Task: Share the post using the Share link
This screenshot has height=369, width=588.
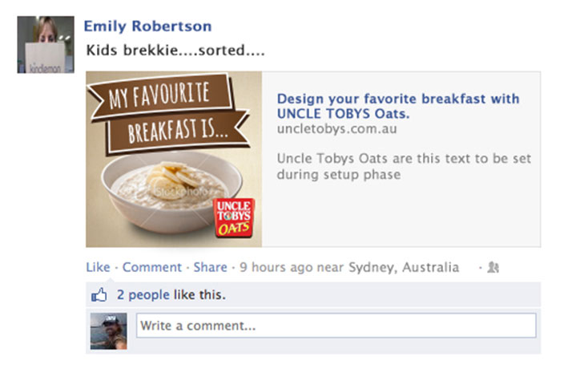Action: pyautogui.click(x=210, y=267)
